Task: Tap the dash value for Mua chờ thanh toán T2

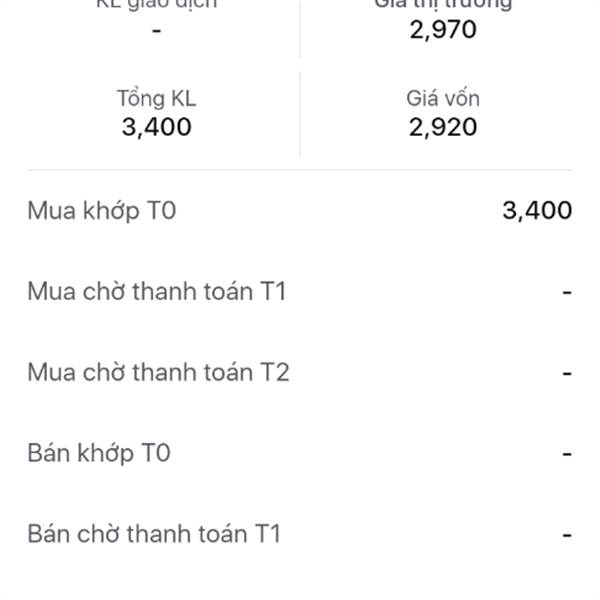Action: pos(567,373)
